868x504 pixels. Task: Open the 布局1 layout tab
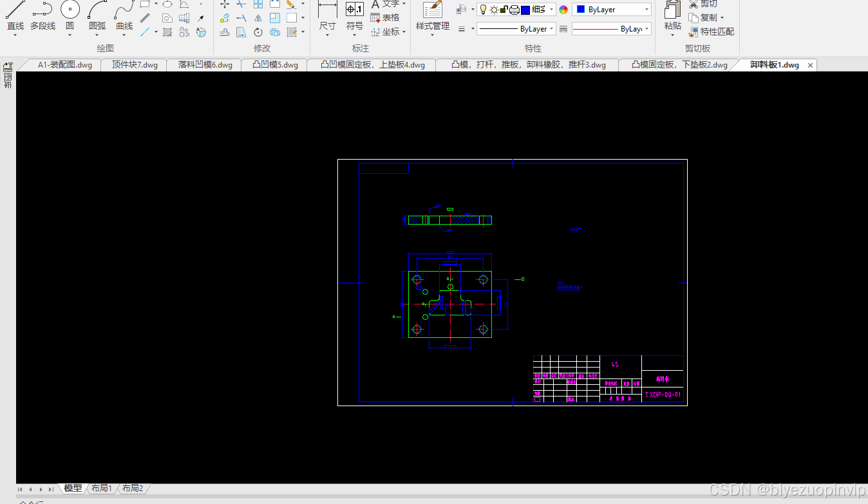[x=102, y=489]
